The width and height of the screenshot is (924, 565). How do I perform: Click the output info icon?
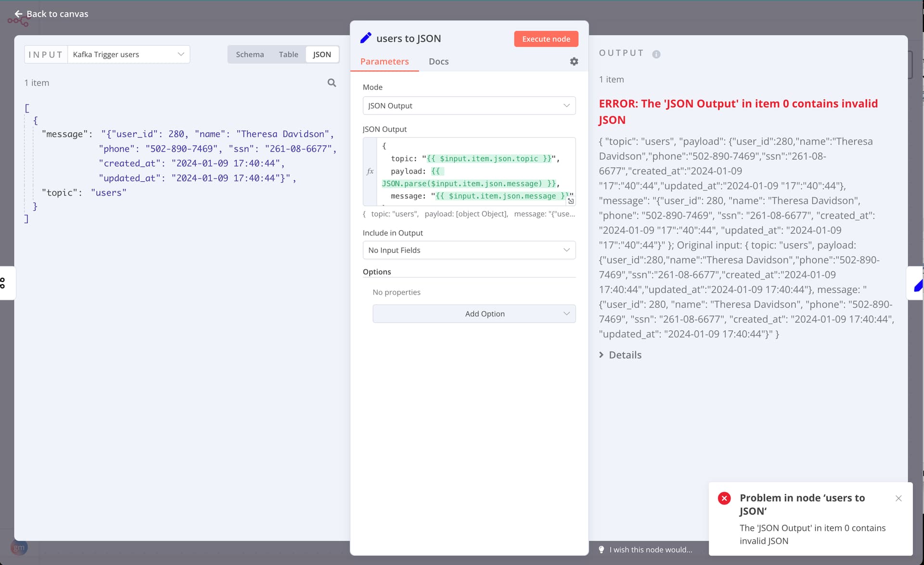pos(656,54)
